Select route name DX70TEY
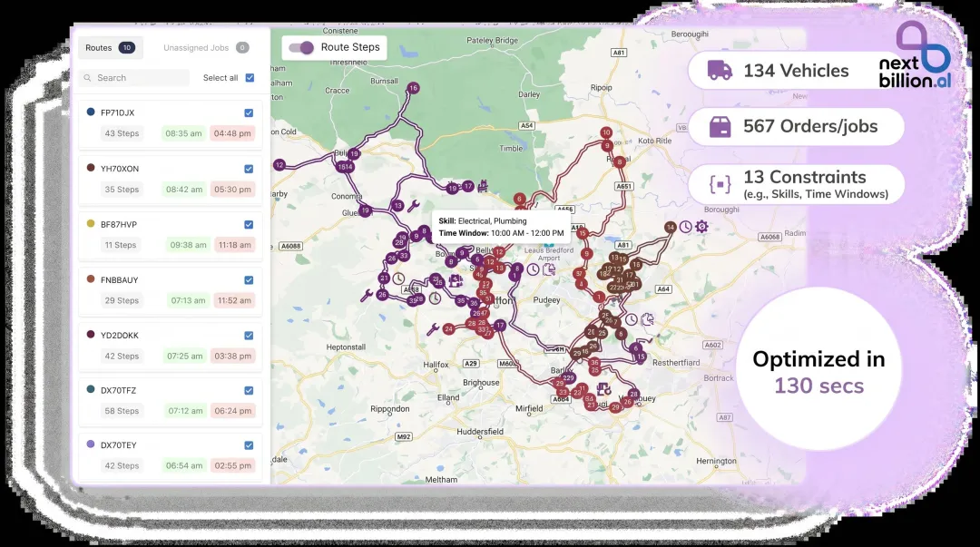This screenshot has width=980, height=547. pos(118,445)
